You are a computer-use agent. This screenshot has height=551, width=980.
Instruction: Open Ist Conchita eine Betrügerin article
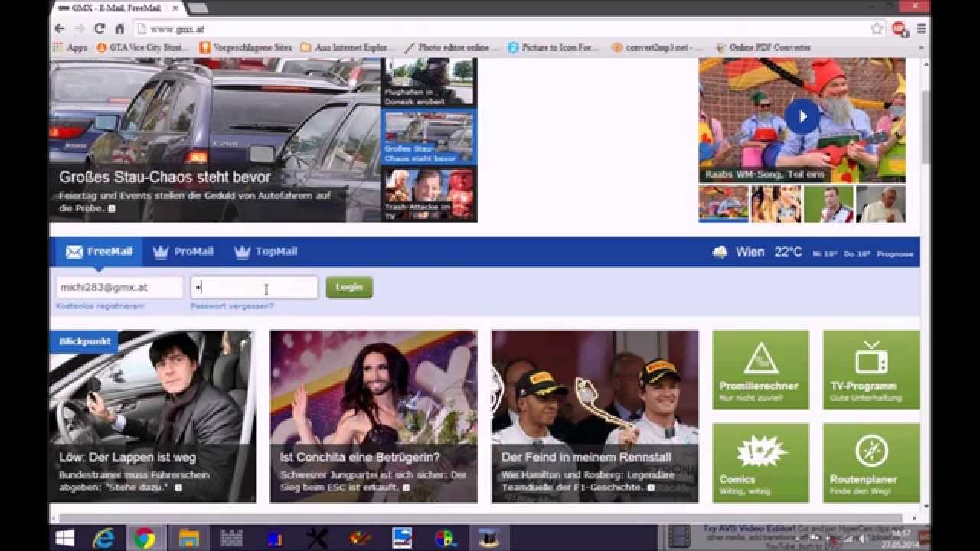point(374,416)
